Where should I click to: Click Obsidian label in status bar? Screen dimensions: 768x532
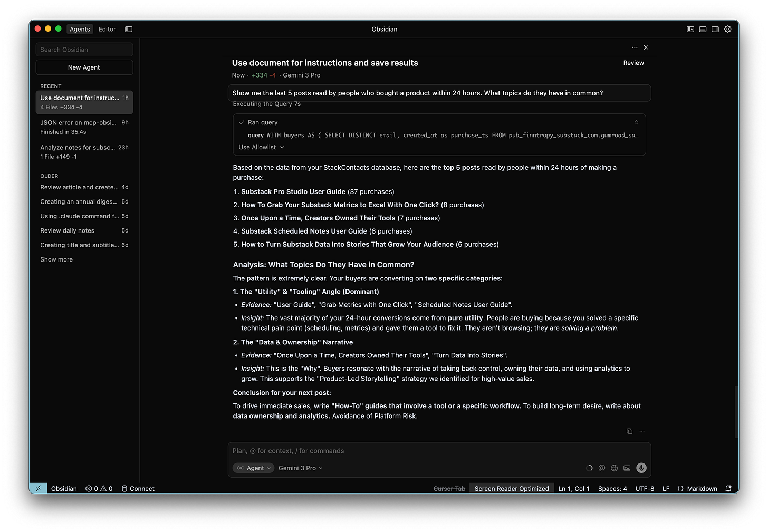pos(64,489)
